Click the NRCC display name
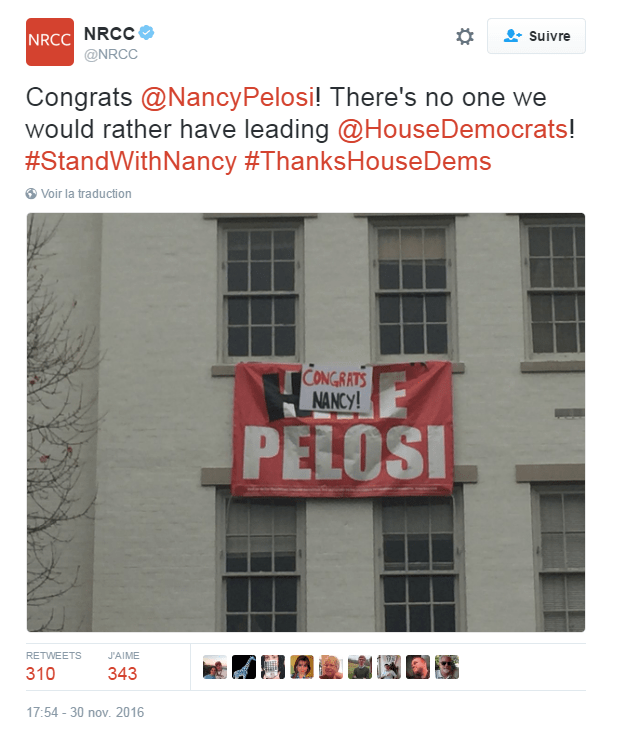This screenshot has width=618, height=729. pos(109,34)
